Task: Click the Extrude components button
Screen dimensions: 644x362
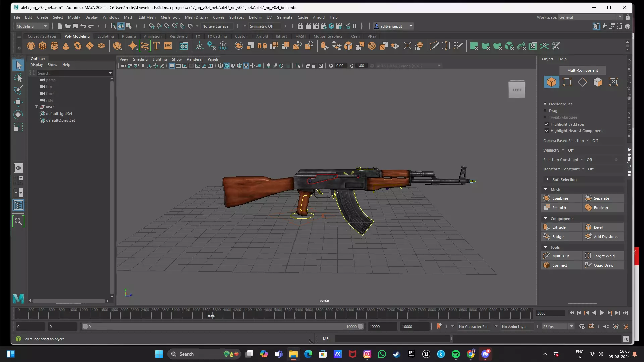Action: pyautogui.click(x=559, y=227)
